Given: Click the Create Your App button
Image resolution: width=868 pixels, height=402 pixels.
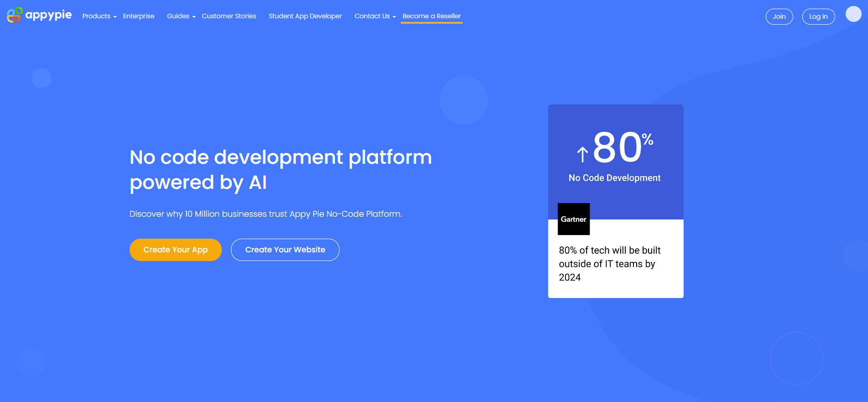Looking at the screenshot, I should pyautogui.click(x=176, y=250).
